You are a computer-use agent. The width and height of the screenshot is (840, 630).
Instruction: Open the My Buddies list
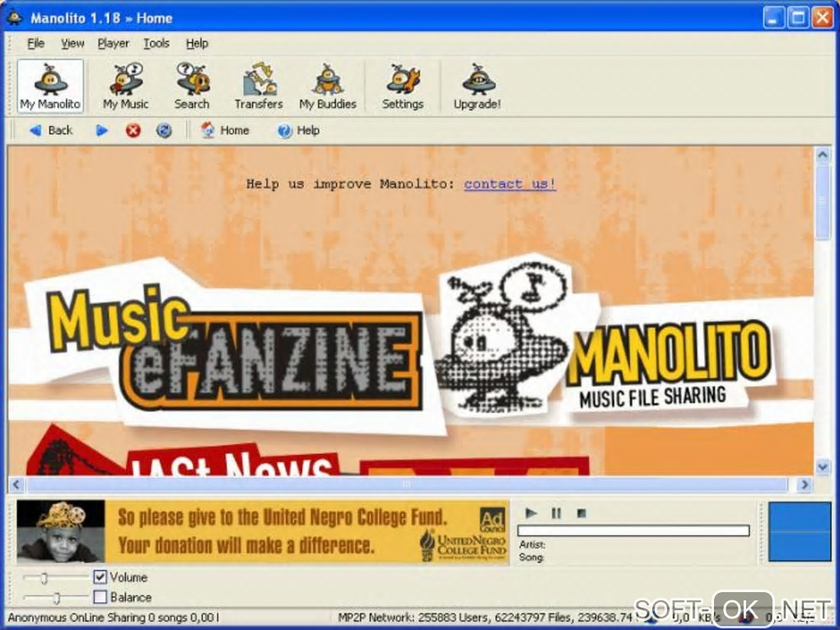tap(327, 86)
